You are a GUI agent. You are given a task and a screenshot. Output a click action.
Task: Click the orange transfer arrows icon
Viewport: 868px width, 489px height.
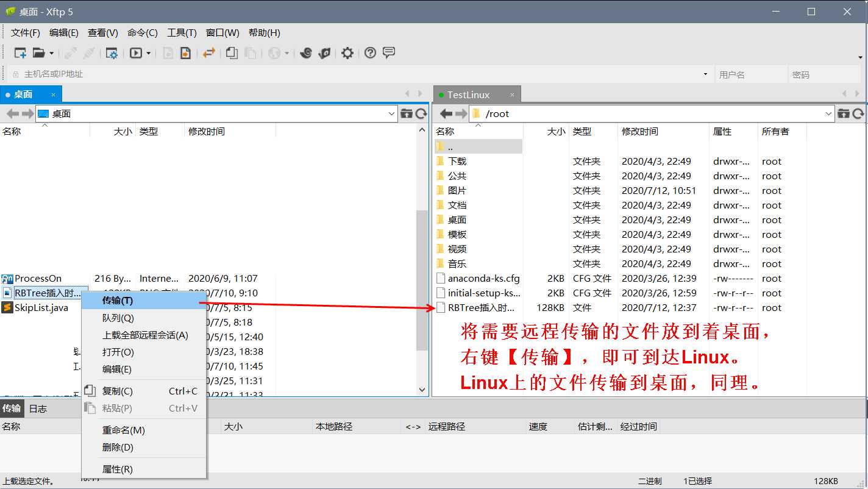tap(209, 53)
